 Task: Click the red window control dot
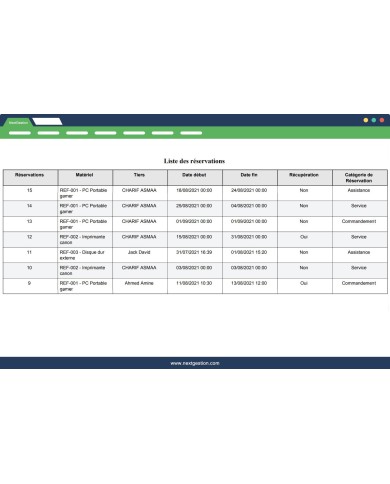(382, 120)
